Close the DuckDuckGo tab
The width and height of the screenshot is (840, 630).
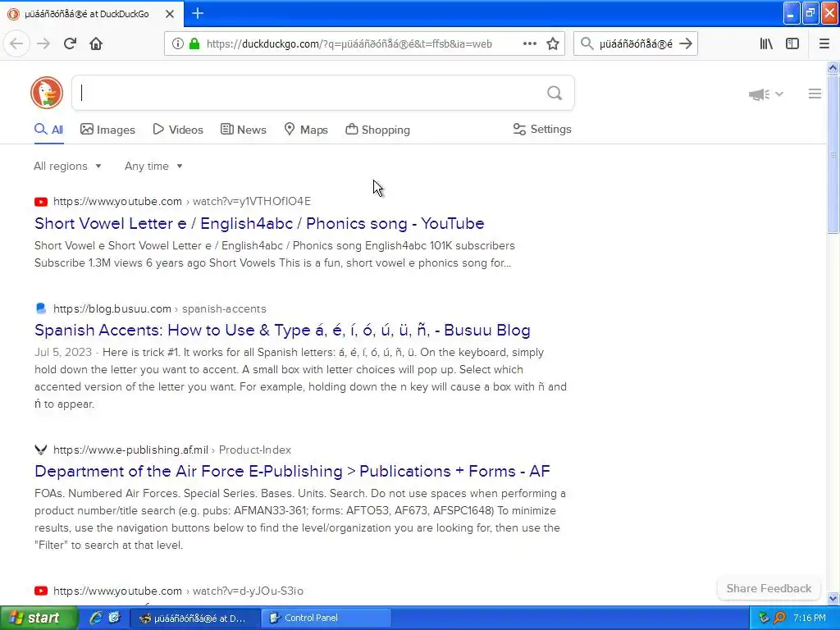(x=170, y=14)
